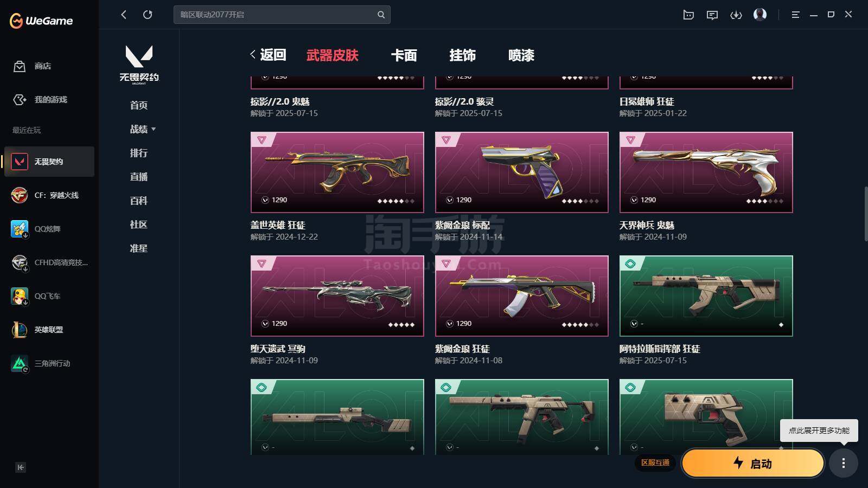Screen dimensions: 868x488
Task: Switch to the 卡面 tab
Action: 404,55
